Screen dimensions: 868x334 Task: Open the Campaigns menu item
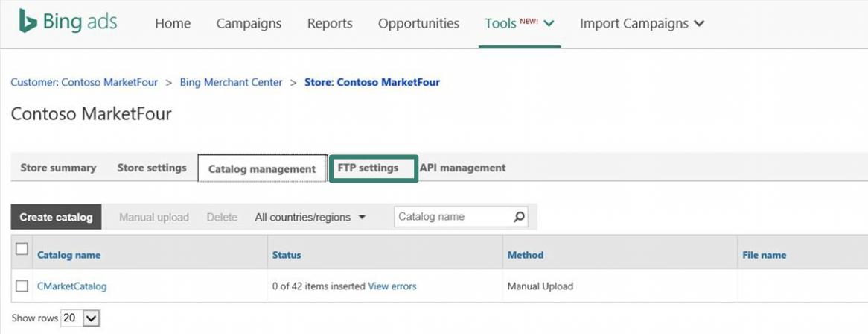249,23
